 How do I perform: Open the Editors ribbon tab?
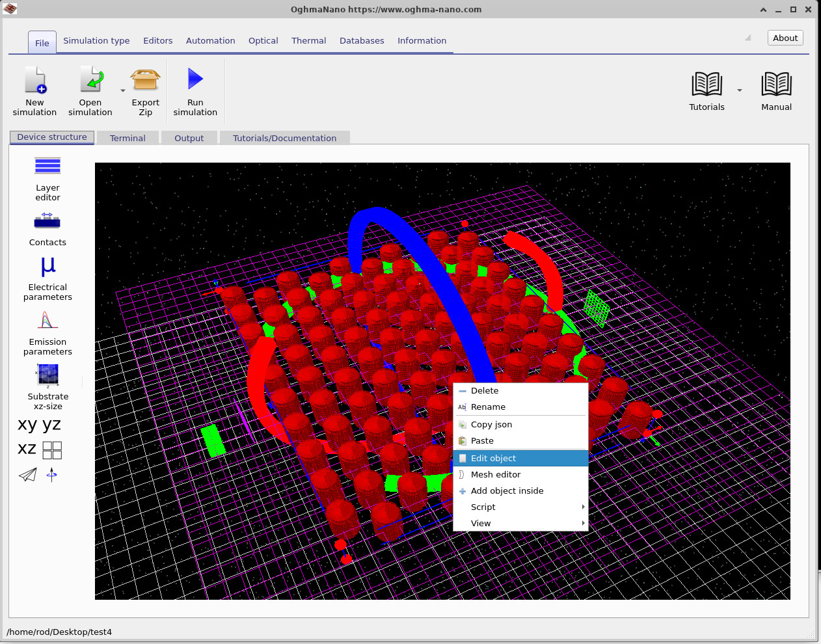pyautogui.click(x=158, y=40)
